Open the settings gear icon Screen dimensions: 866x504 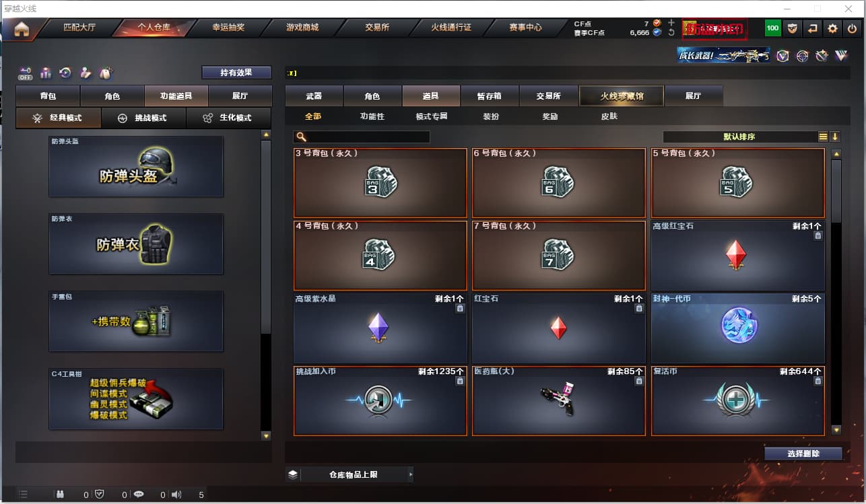coord(833,28)
